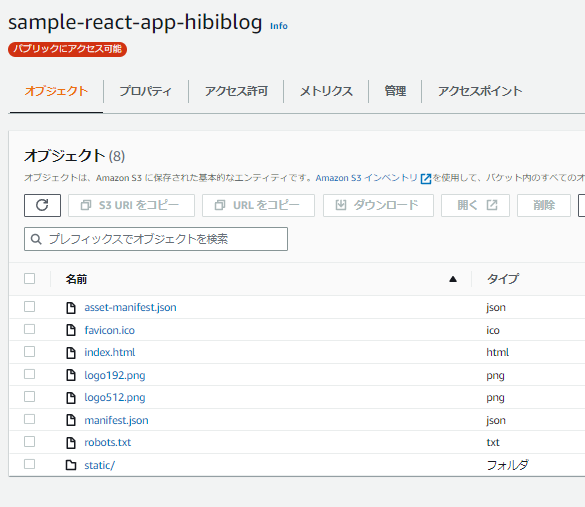Viewport: 585px width, 507px height.
Task: Click the S3 URI をコピー button
Action: 131,205
